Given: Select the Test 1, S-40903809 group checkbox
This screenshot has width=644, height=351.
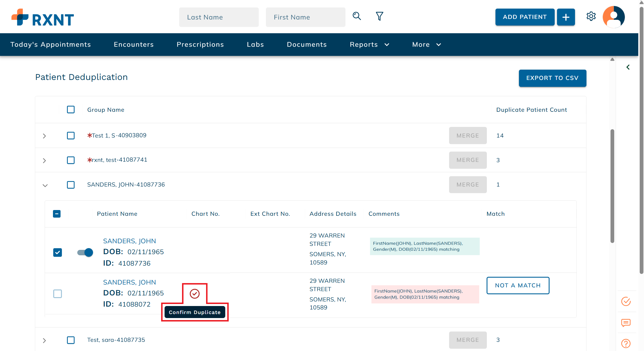Looking at the screenshot, I should click(x=71, y=136).
